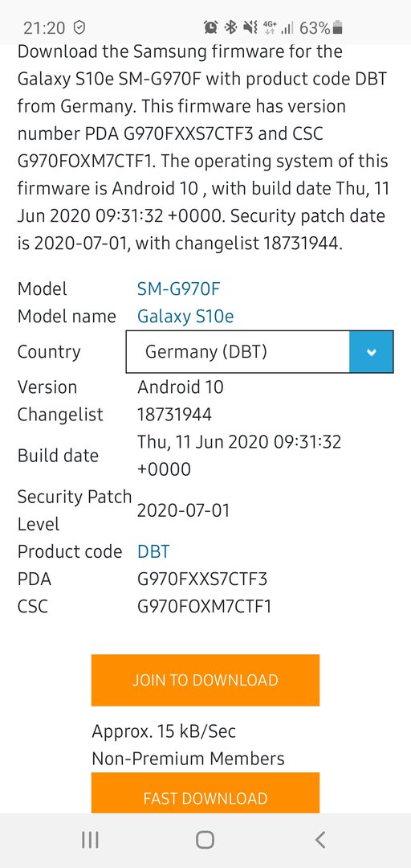Viewport: 411px width, 868px height.
Task: Open the Galaxy S10e model name link
Action: (185, 316)
